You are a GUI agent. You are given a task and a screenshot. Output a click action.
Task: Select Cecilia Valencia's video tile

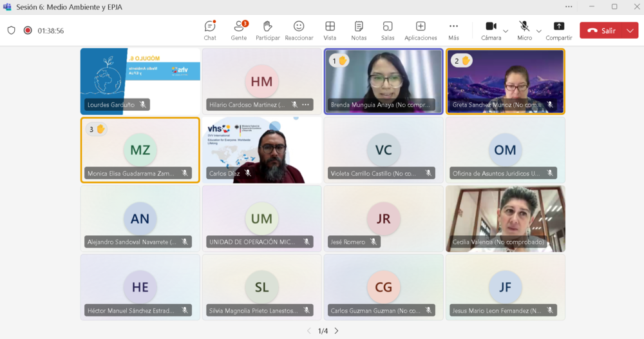coord(505,218)
